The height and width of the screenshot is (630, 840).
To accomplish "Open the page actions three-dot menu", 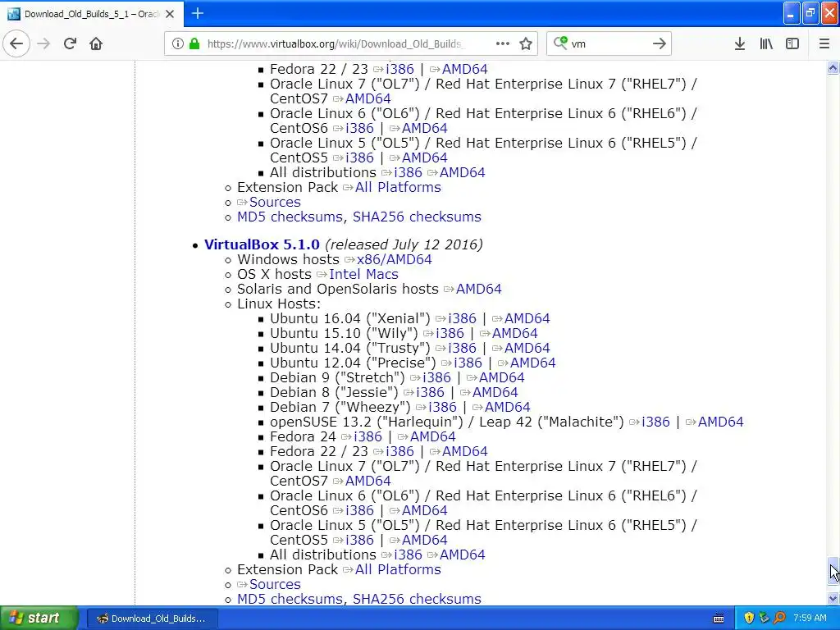I will coord(503,43).
